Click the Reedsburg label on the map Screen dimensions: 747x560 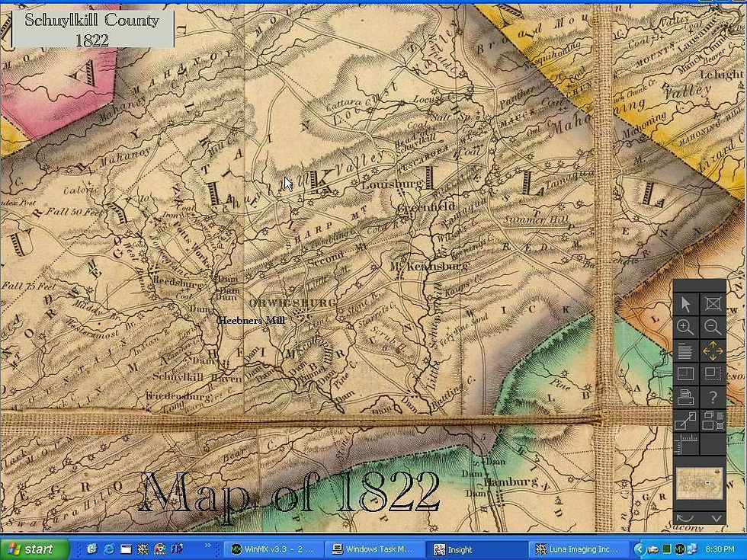[x=177, y=281]
